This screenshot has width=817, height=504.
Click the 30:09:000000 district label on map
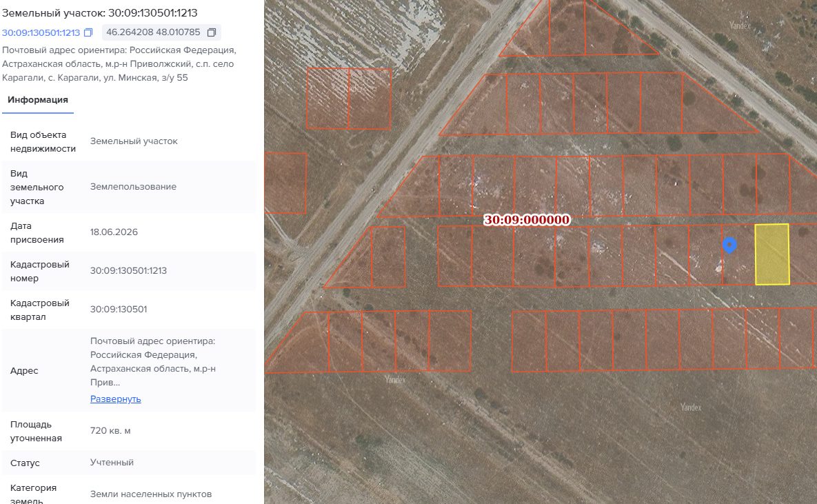(527, 220)
